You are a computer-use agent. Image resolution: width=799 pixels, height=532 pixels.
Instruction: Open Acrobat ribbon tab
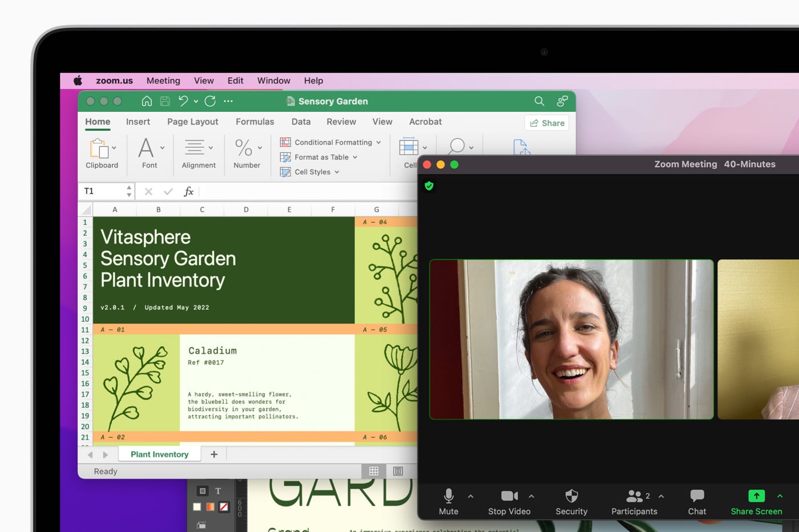coord(426,122)
